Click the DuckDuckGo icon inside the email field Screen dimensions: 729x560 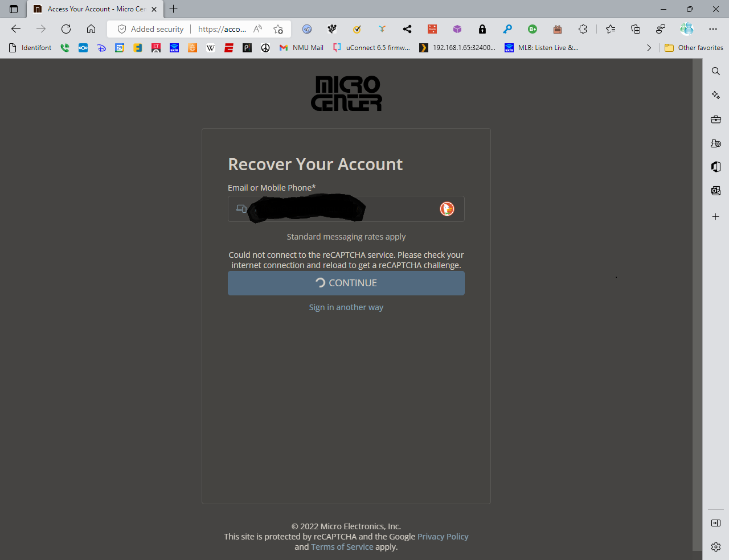coord(447,209)
